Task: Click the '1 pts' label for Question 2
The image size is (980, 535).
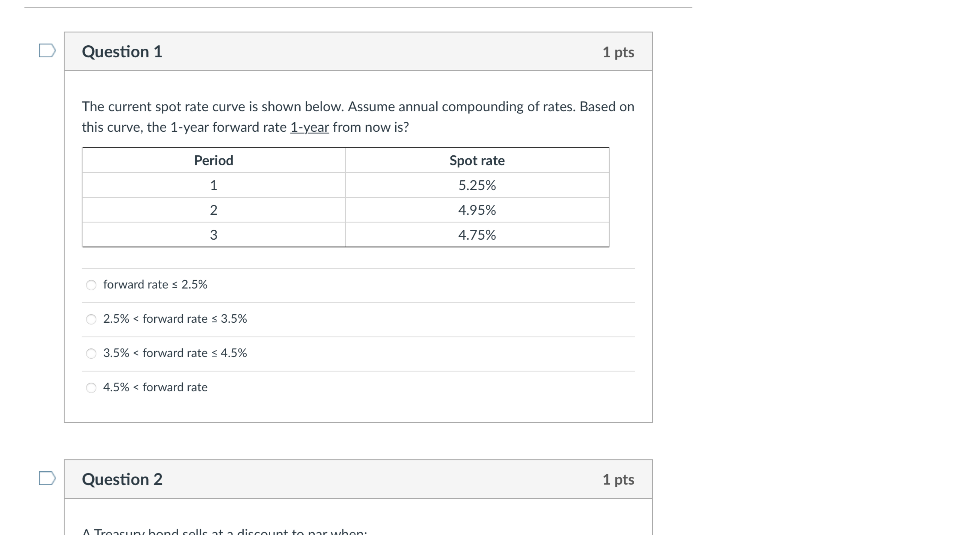Action: click(x=618, y=480)
